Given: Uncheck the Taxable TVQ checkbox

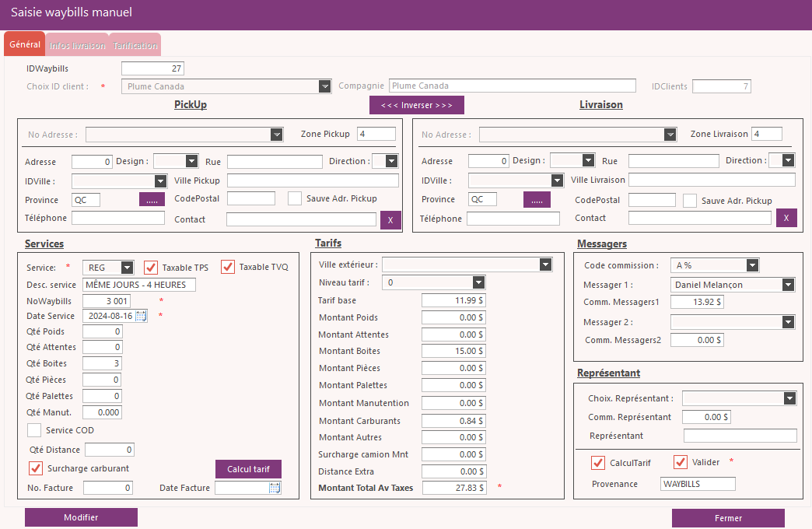Looking at the screenshot, I should [x=228, y=267].
